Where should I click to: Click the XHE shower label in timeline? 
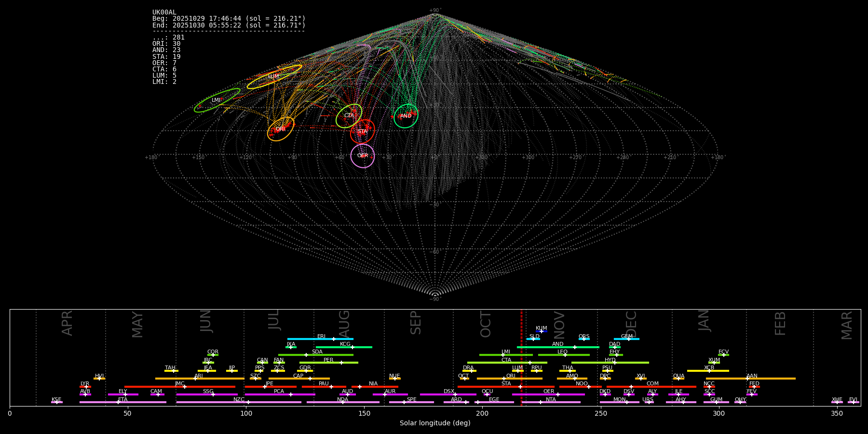pyautogui.click(x=837, y=400)
